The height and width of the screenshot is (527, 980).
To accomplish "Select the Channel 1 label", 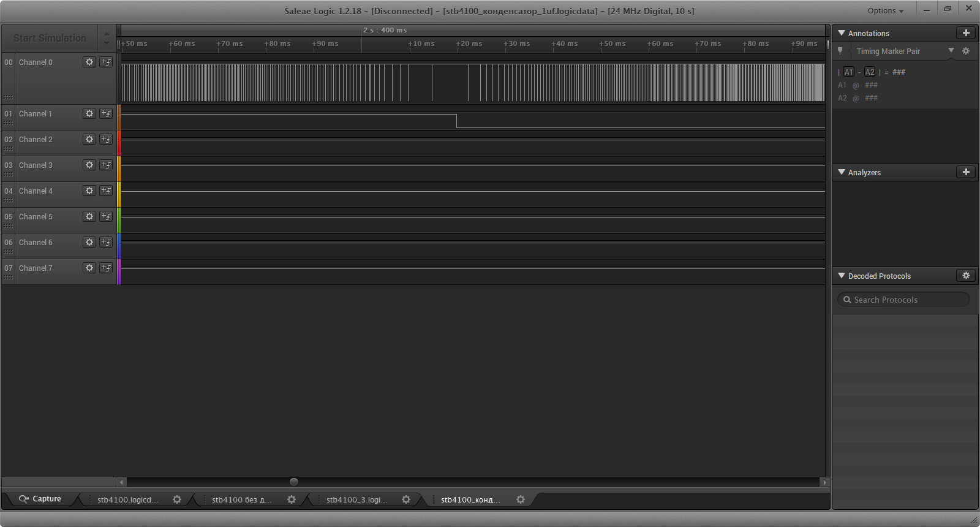I will coord(36,113).
